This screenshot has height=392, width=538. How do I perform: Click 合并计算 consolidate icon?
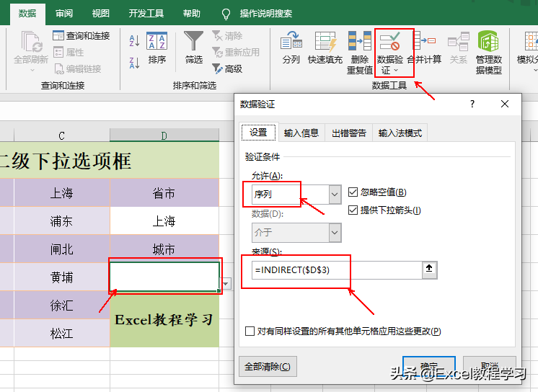pos(425,41)
